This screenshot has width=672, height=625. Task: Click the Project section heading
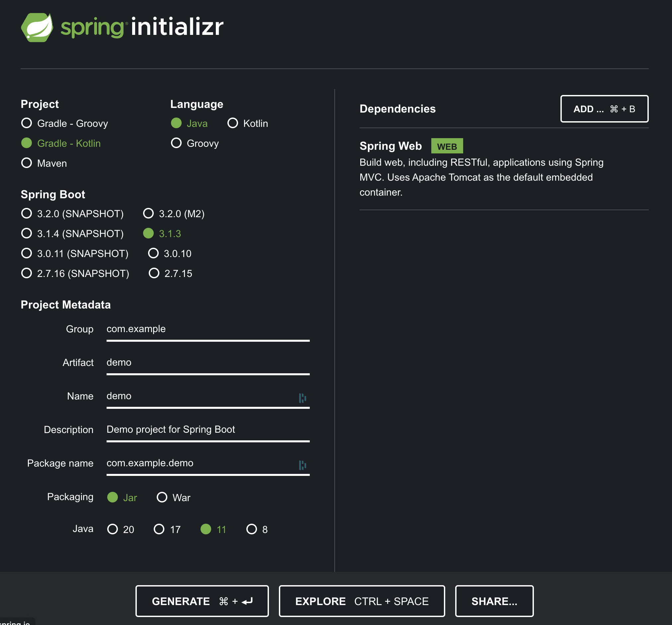[40, 104]
